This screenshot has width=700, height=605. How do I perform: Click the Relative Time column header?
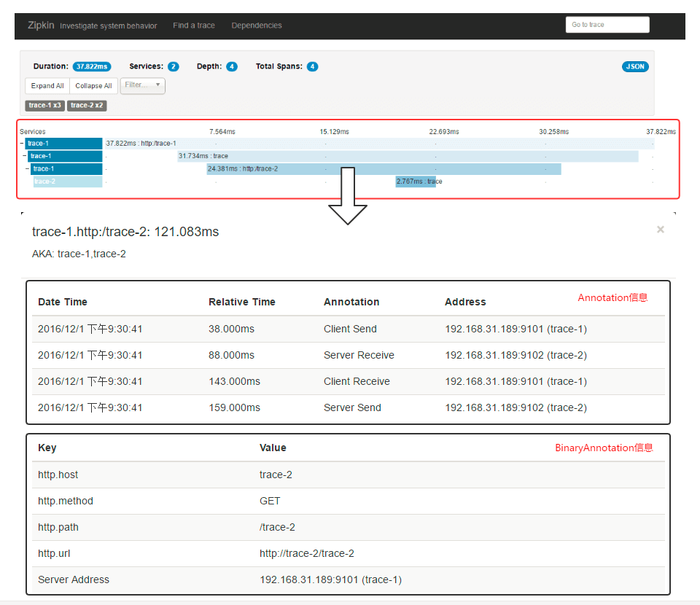click(241, 302)
